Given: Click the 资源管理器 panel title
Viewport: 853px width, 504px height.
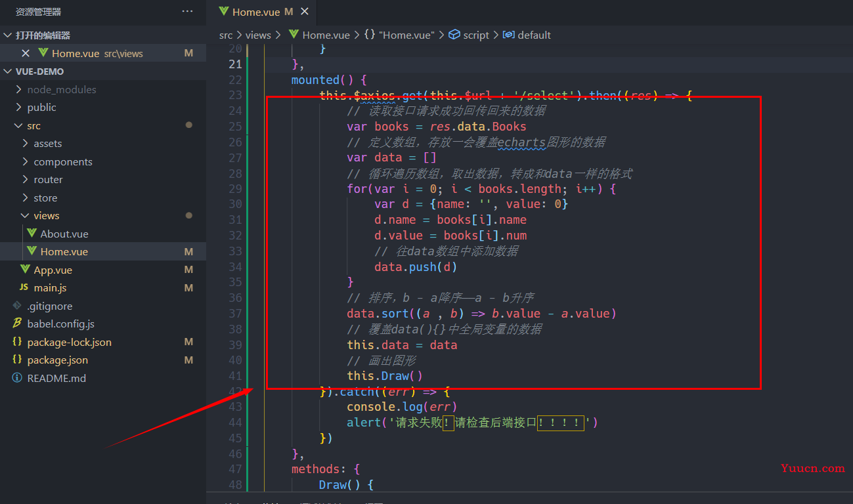Looking at the screenshot, I should (x=39, y=12).
